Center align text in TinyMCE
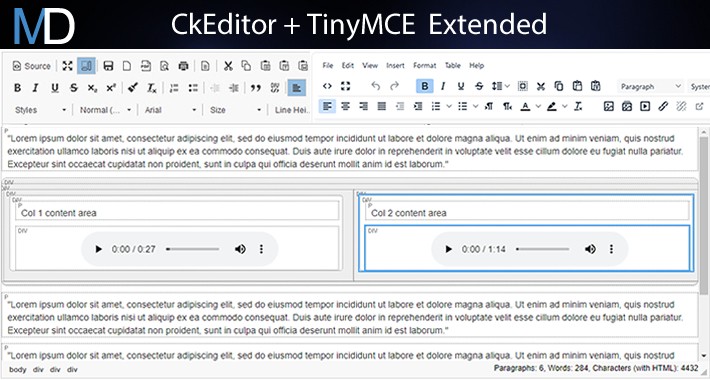710x380 pixels. 345,106
